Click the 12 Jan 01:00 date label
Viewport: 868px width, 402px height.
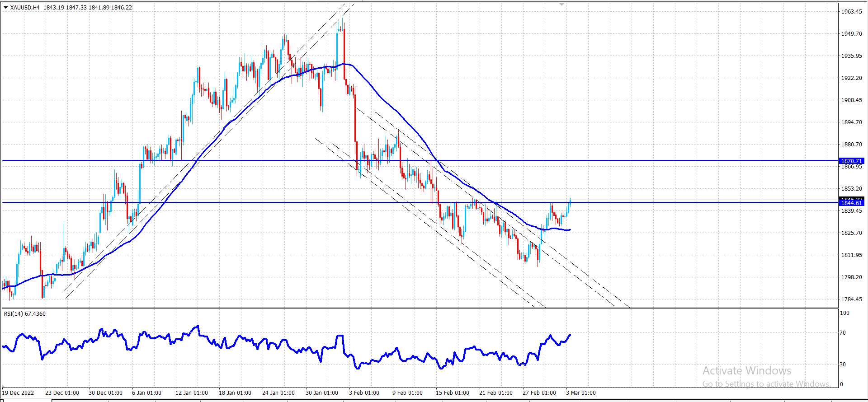(x=192, y=393)
